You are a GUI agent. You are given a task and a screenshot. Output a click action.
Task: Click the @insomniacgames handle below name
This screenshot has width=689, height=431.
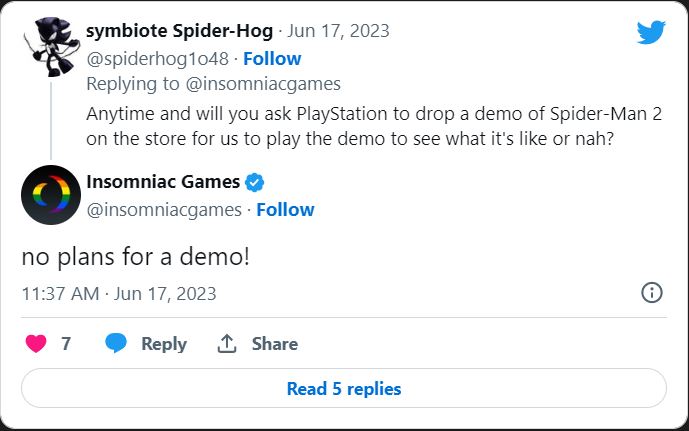click(164, 210)
